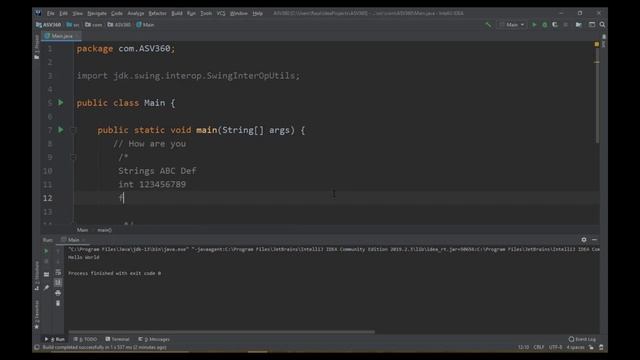This screenshot has width=640, height=360.
Task: Open the Refactor menu
Action: point(158,13)
